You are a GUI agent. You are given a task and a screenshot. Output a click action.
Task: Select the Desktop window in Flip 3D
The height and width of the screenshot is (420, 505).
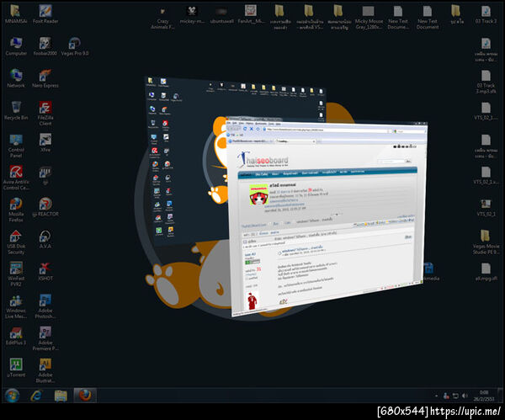click(185, 161)
